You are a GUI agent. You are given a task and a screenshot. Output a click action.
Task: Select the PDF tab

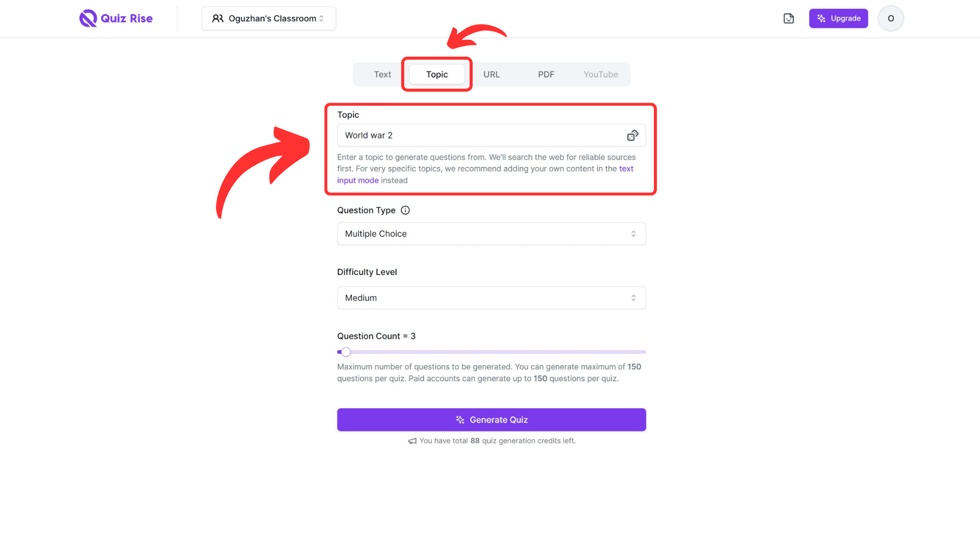click(x=546, y=74)
